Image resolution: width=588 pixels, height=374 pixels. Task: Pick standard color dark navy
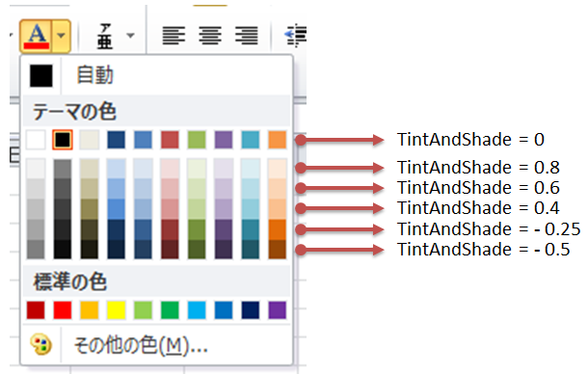251,310
